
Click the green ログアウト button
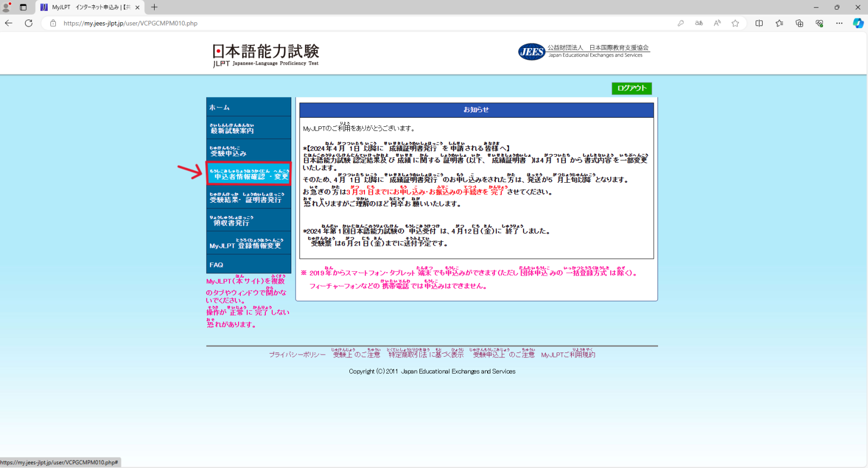click(631, 88)
